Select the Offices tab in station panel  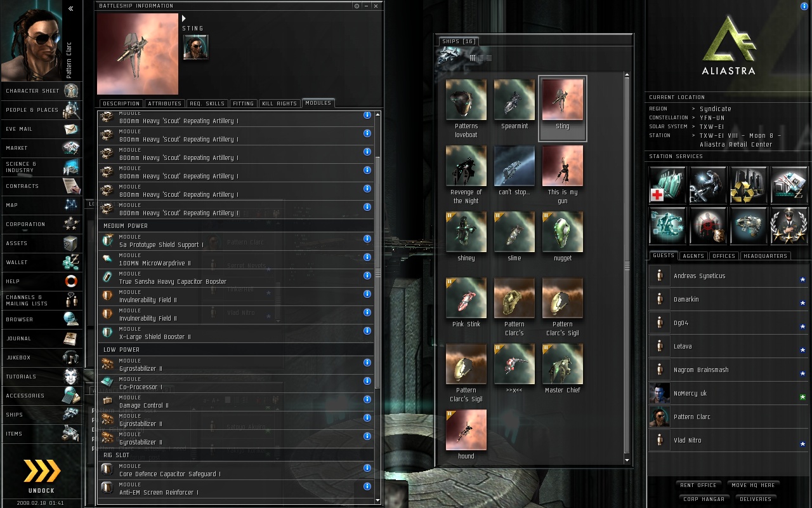[724, 256]
